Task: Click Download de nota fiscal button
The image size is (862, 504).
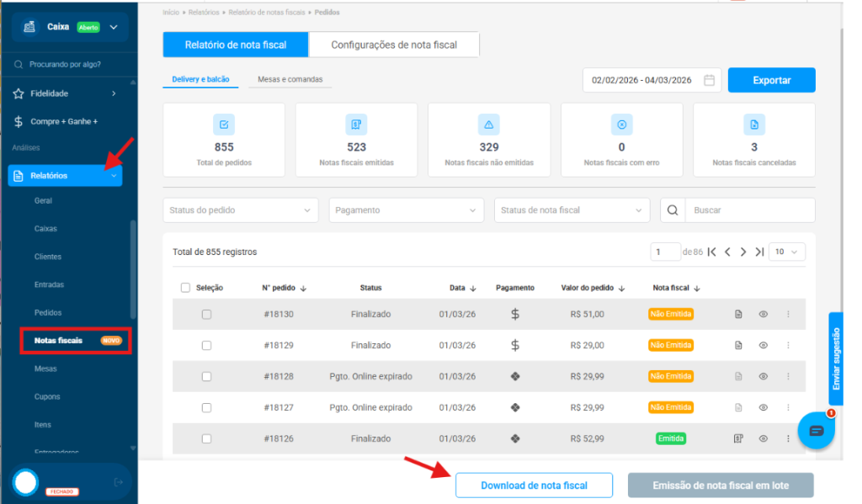Action: coord(534,485)
